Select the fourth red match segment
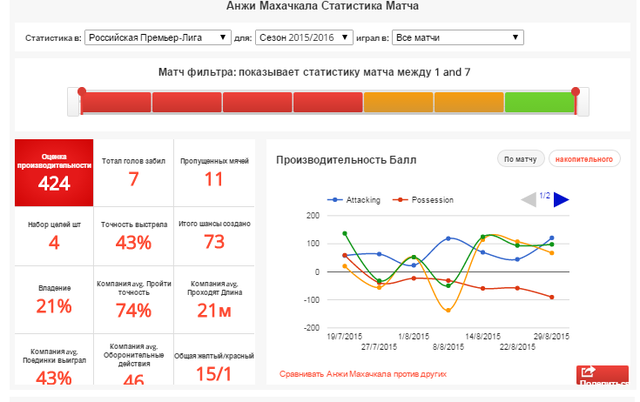 tap(328, 102)
